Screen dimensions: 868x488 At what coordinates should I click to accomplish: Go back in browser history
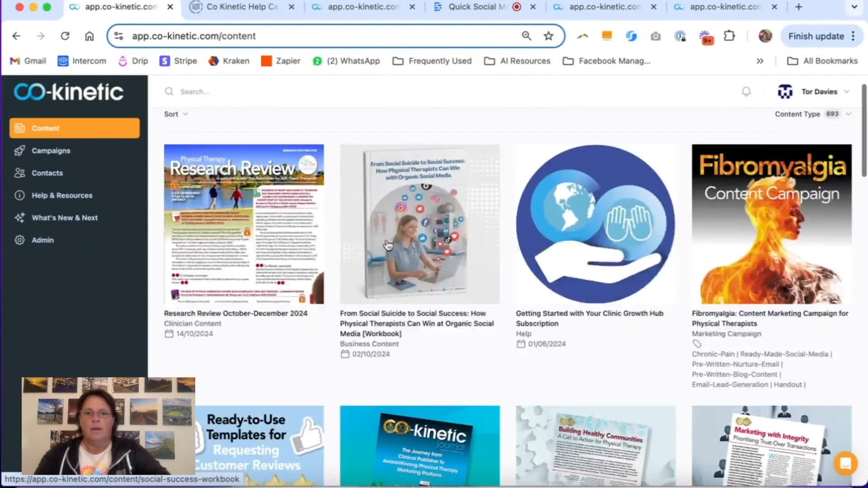pyautogui.click(x=17, y=36)
